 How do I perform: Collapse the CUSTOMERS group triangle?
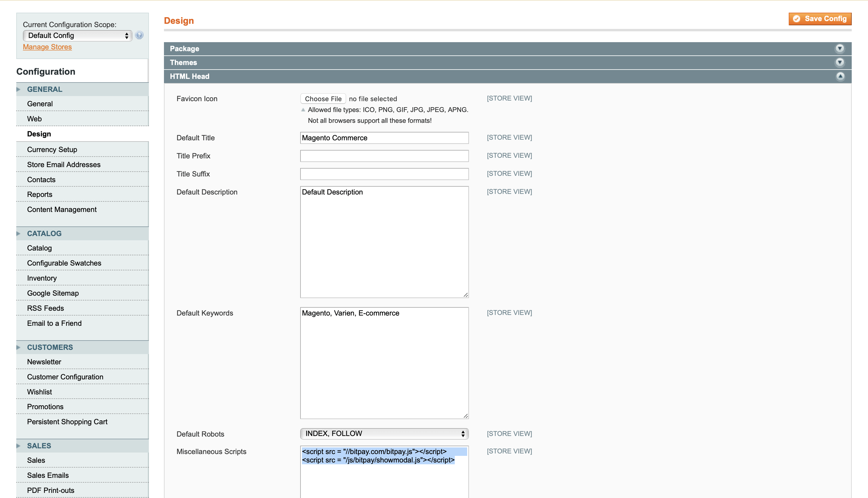(x=18, y=347)
